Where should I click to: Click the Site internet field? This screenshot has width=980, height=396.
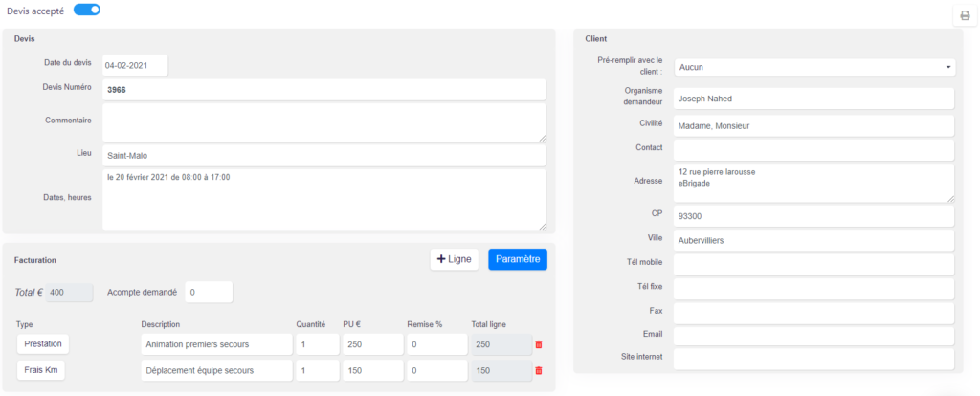click(x=813, y=359)
